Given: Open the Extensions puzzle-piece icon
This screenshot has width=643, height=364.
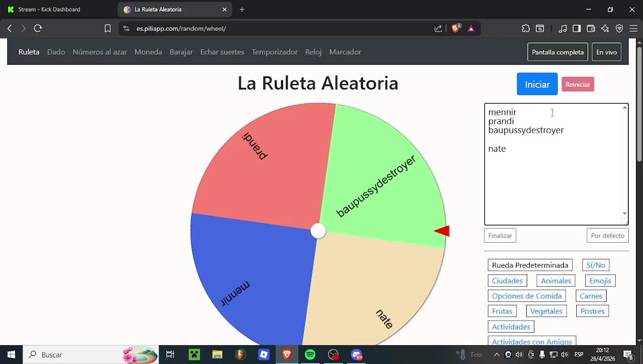Looking at the screenshot, I should pos(526,29).
